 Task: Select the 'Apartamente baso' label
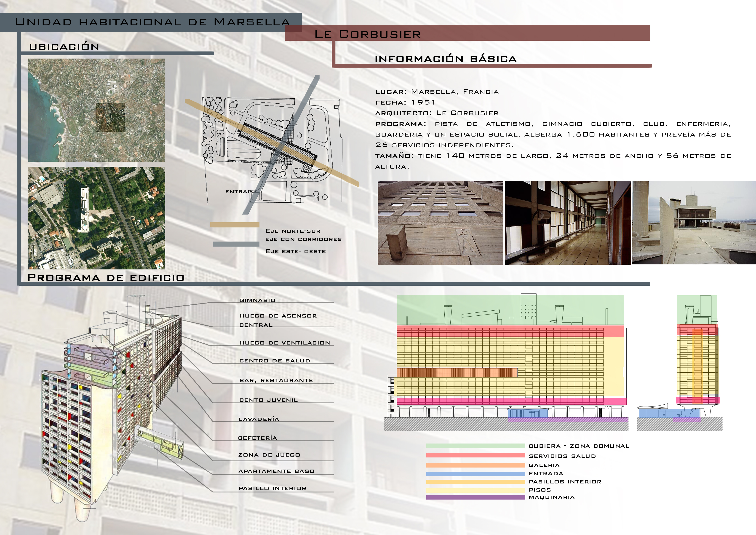pyautogui.click(x=276, y=471)
